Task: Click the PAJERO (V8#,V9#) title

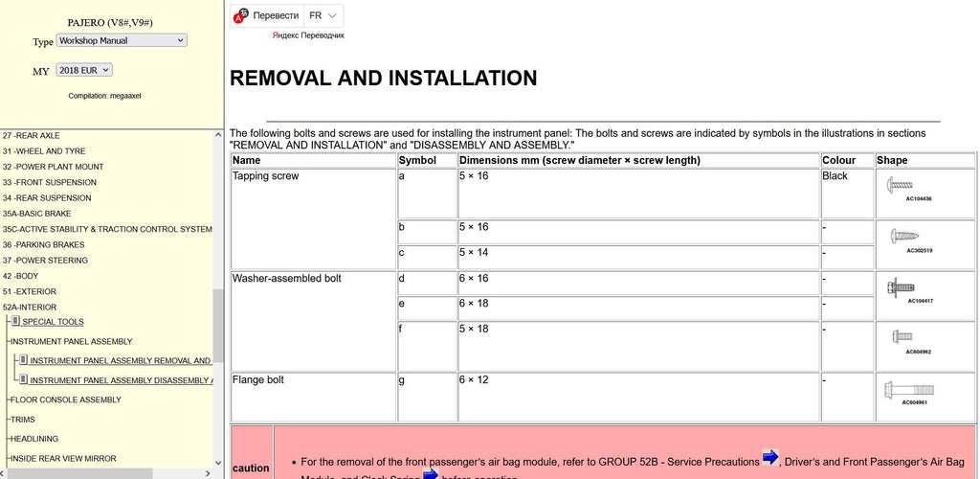Action: [x=110, y=22]
